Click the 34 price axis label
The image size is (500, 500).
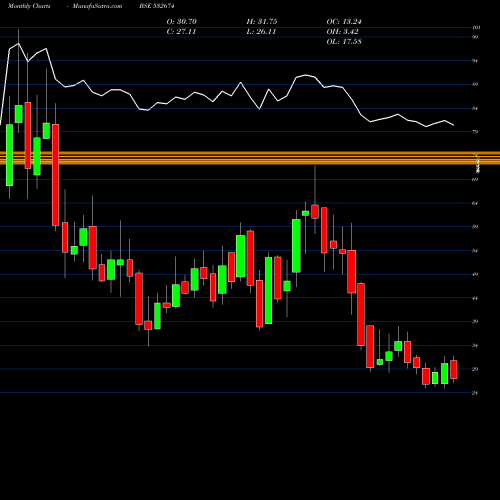click(x=475, y=346)
